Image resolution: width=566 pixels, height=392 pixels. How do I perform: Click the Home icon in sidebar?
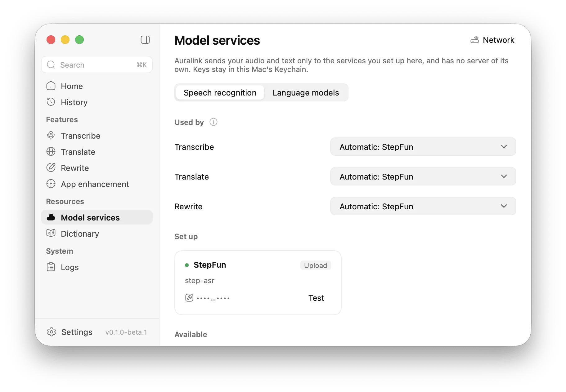pyautogui.click(x=51, y=86)
